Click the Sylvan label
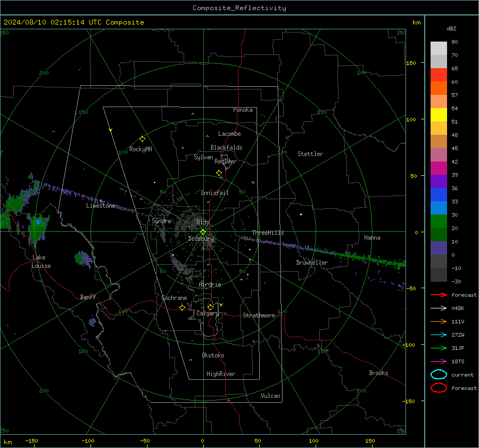The height and width of the screenshot is (448, 479). coord(203,157)
